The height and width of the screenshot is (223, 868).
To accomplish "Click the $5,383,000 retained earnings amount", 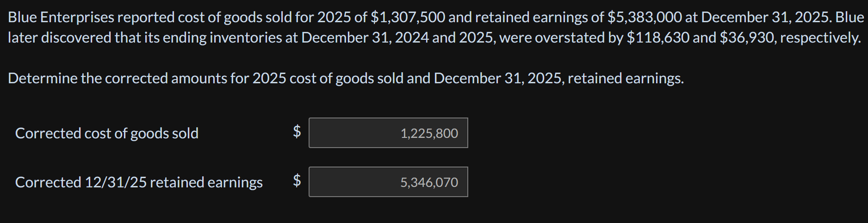I will (645, 17).
